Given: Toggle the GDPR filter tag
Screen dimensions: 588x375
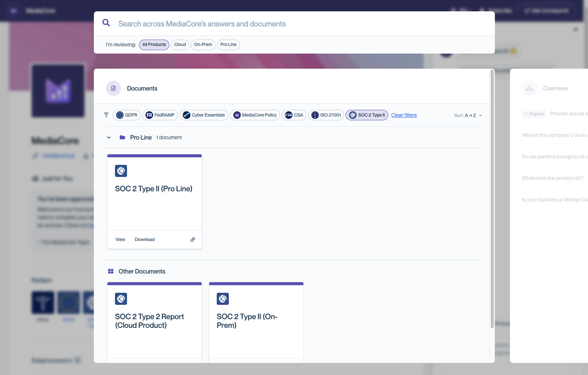Looking at the screenshot, I should (127, 115).
